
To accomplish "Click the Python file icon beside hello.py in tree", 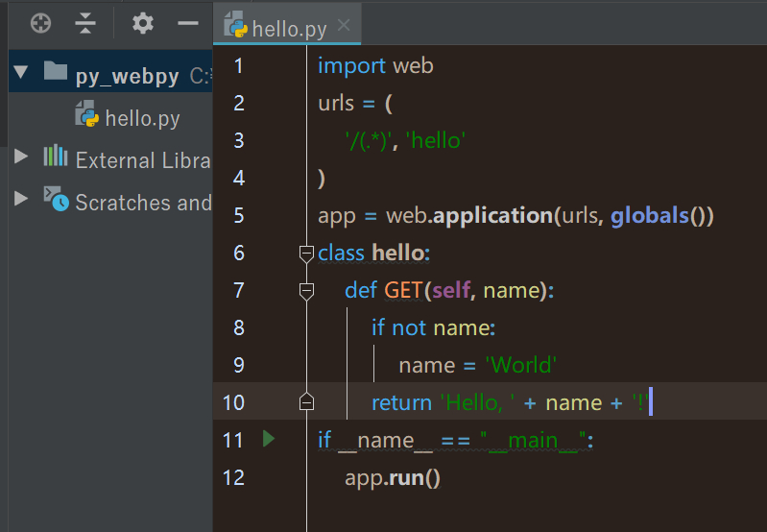I will click(x=87, y=117).
